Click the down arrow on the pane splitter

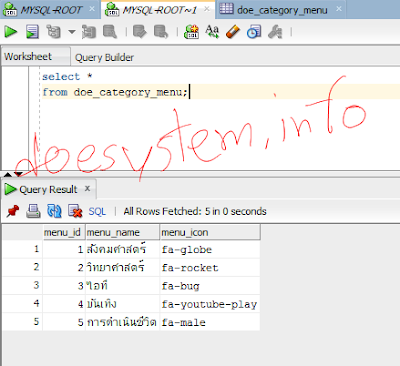(19, 174)
